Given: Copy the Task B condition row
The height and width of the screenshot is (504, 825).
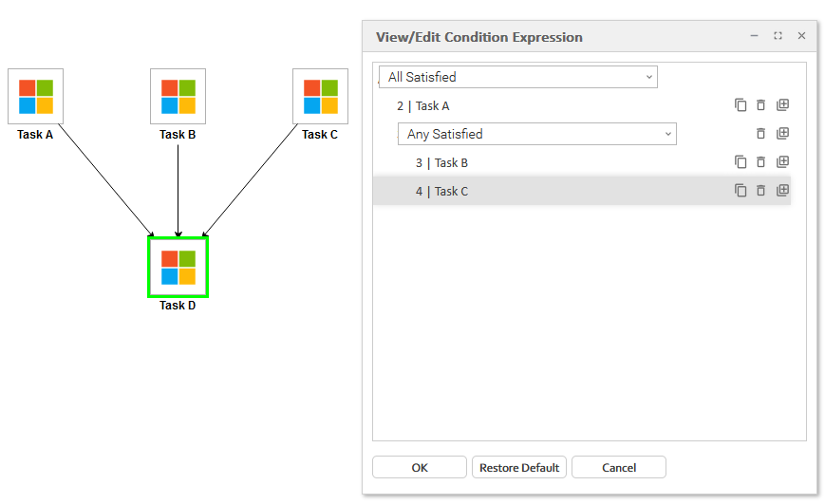Looking at the screenshot, I should click(x=741, y=162).
